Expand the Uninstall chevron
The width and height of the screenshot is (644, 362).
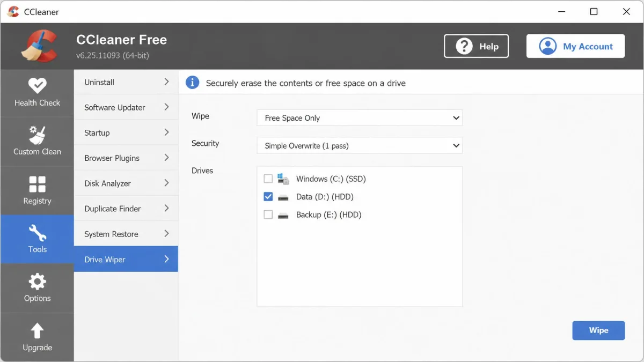(x=166, y=82)
